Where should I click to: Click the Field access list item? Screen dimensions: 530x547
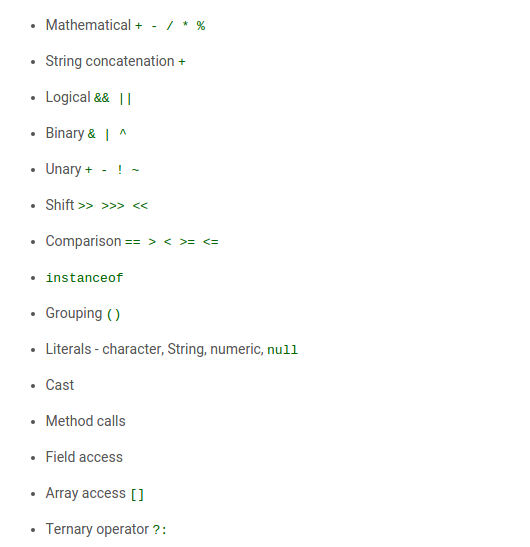coord(84,457)
